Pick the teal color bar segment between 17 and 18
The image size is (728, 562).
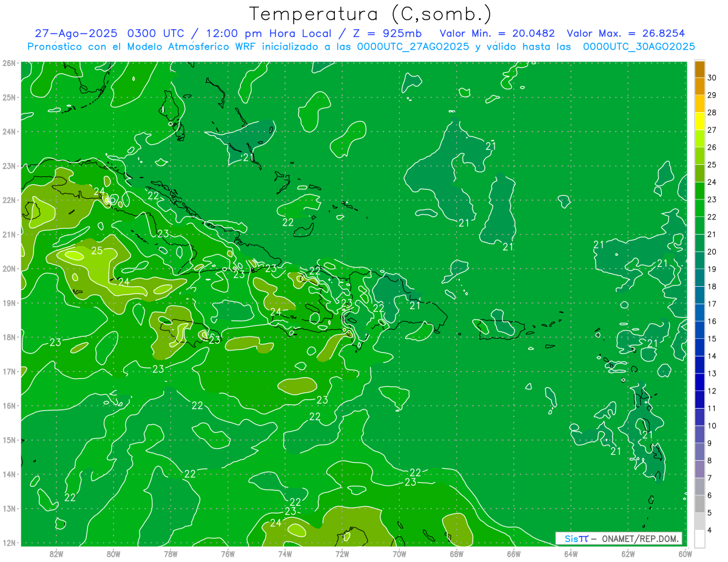click(699, 295)
